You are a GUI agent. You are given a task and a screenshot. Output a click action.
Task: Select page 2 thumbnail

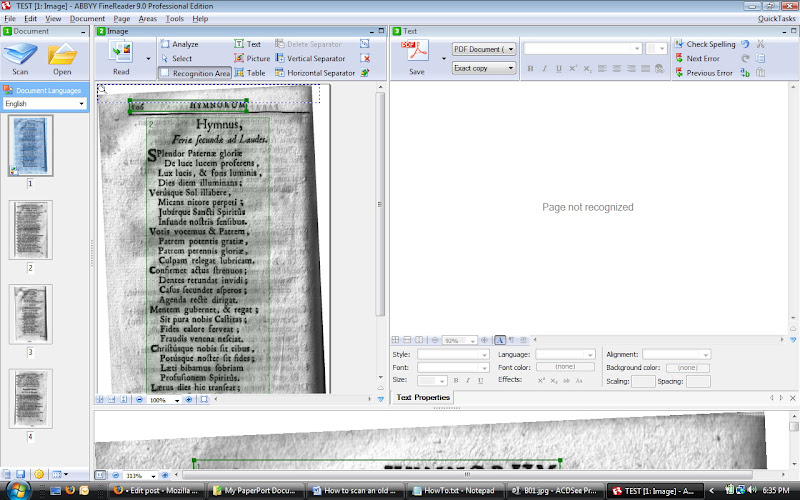coord(31,230)
